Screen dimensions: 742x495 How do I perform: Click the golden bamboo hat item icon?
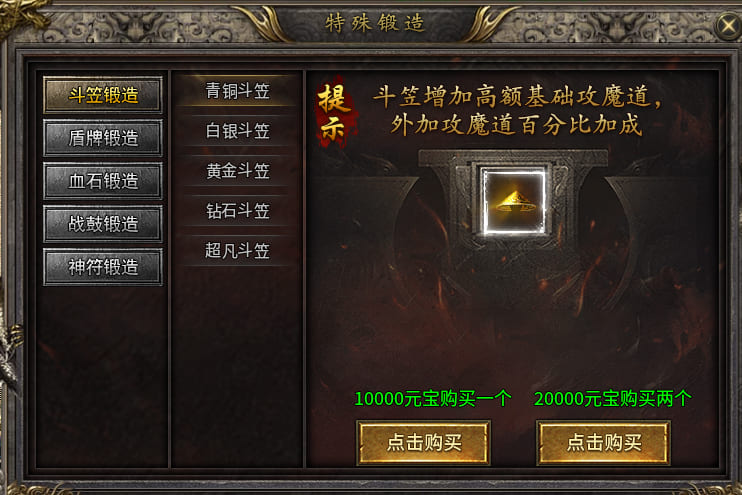(x=514, y=202)
